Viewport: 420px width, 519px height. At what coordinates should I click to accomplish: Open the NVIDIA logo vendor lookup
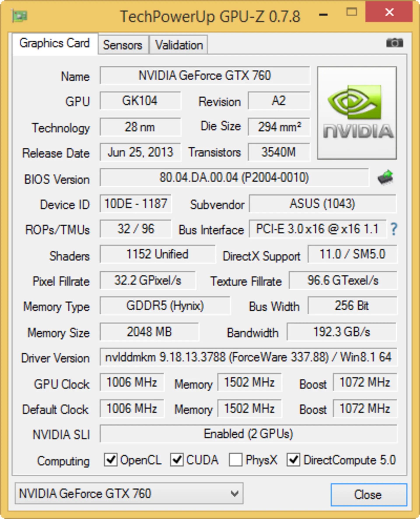click(357, 113)
